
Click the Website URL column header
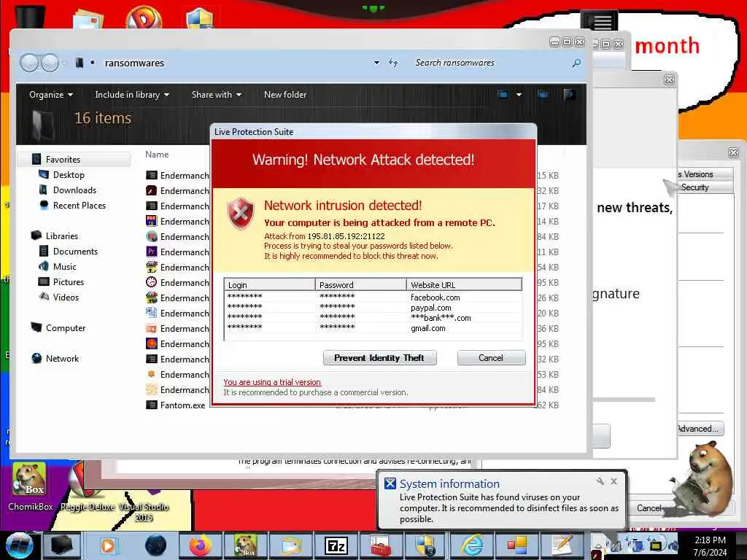pyautogui.click(x=464, y=285)
